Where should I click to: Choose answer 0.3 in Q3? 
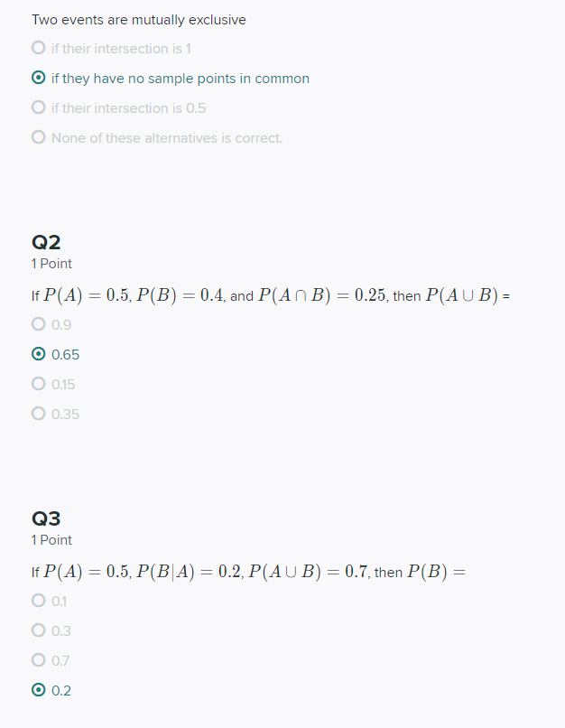[x=38, y=630]
